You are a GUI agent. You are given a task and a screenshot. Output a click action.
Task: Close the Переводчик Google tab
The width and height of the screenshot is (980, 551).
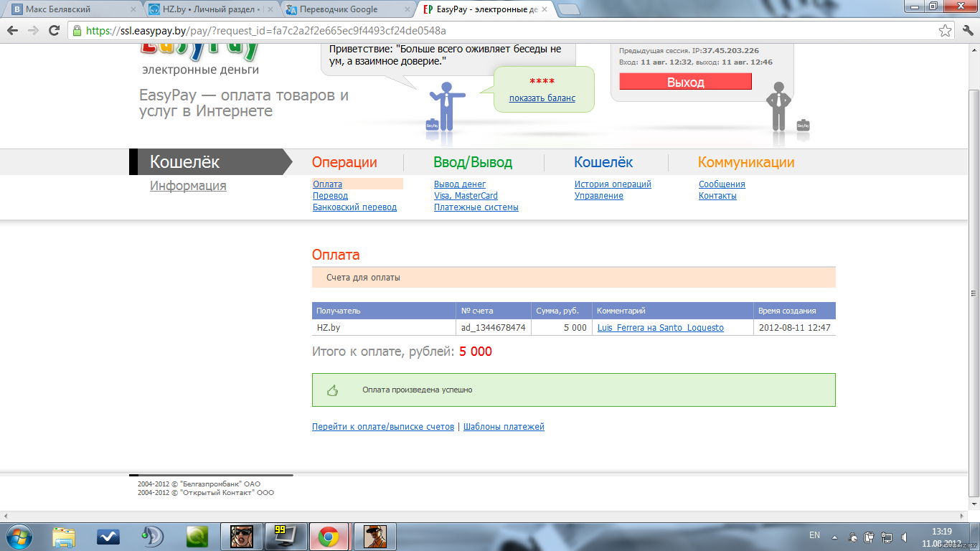coord(407,9)
